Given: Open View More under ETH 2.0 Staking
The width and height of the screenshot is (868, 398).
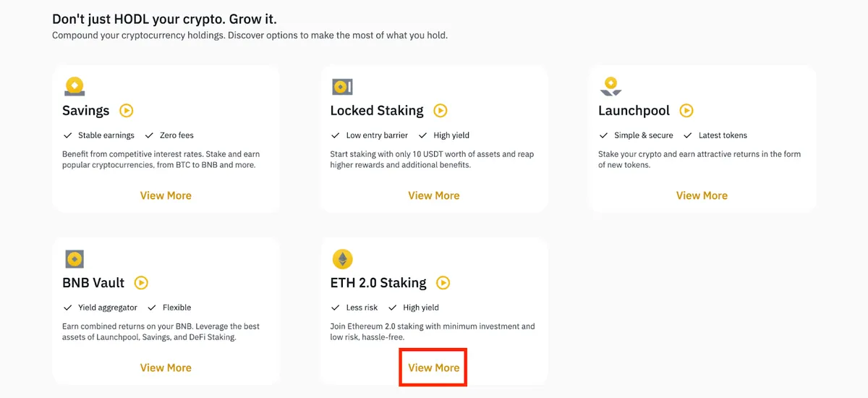Looking at the screenshot, I should pos(434,368).
